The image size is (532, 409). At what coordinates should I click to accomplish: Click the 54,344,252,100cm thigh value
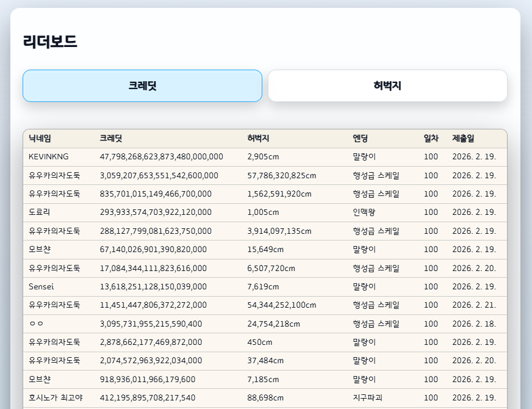pos(282,305)
